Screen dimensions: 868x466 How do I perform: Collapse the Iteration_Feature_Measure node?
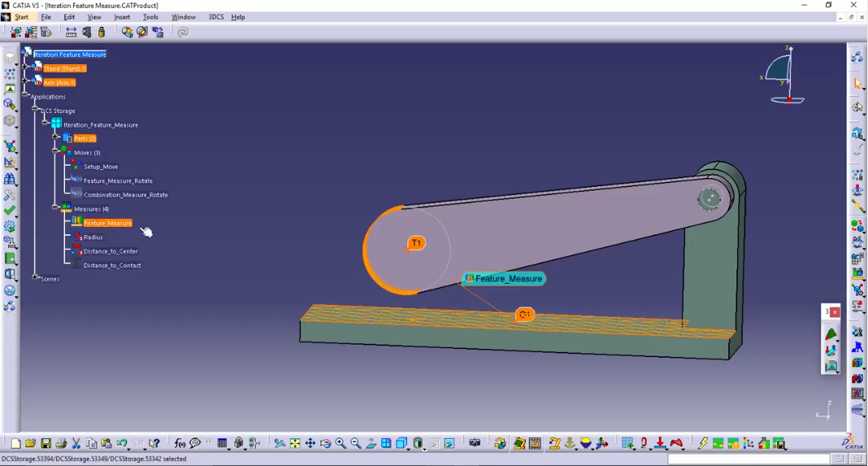[45, 123]
